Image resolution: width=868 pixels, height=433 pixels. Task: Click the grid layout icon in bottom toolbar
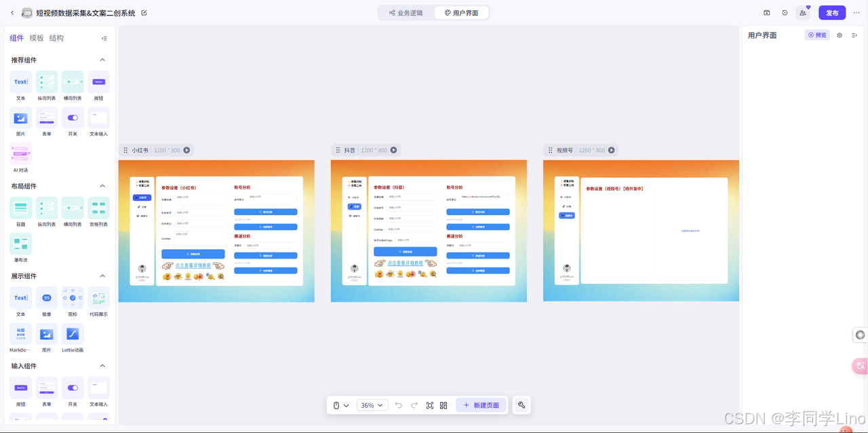(443, 405)
